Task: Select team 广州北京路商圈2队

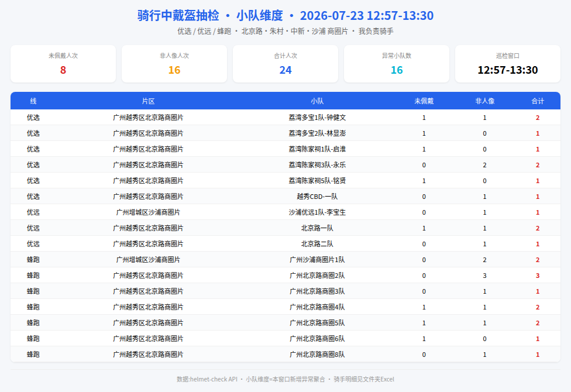Action: (x=317, y=276)
